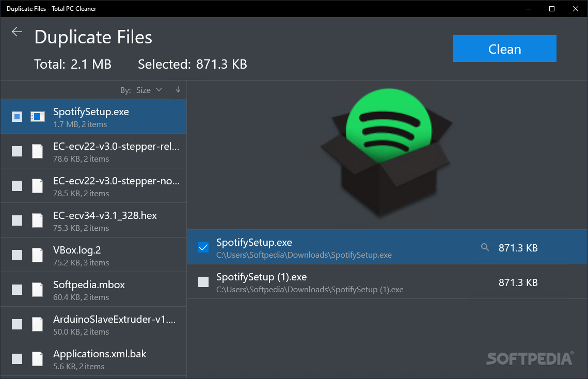Uncheck SpotifySetup.exe in Downloads file checkbox
The image size is (588, 379).
pyautogui.click(x=203, y=247)
